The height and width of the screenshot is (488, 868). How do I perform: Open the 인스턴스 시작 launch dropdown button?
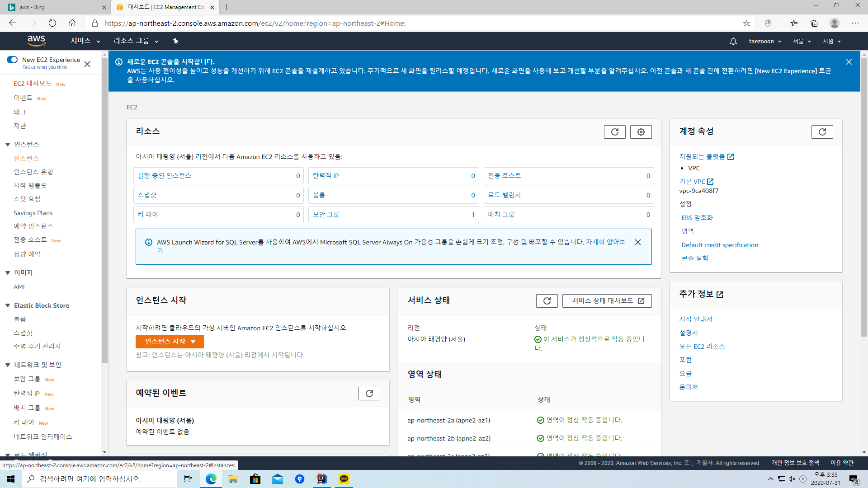coord(170,342)
